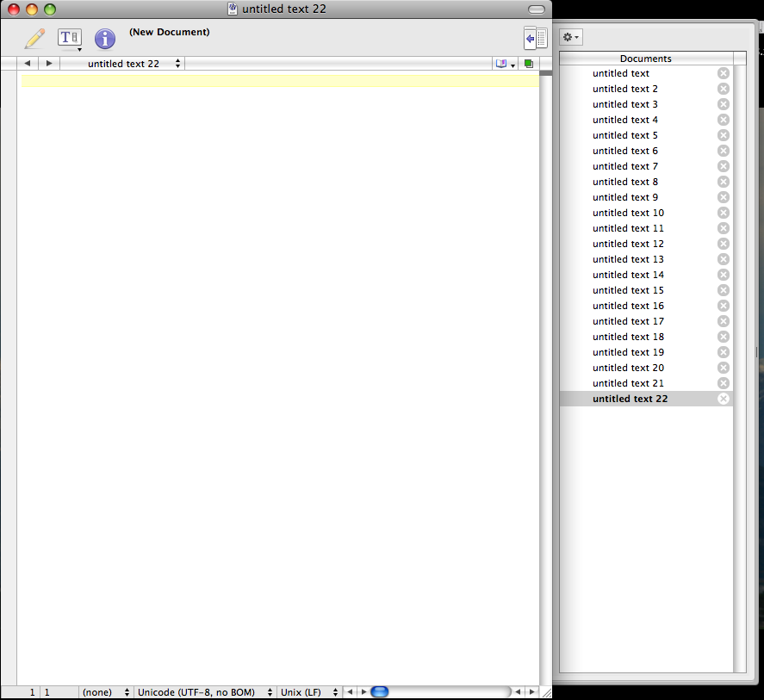Close untitled text 20 with its X icon

[724, 368]
